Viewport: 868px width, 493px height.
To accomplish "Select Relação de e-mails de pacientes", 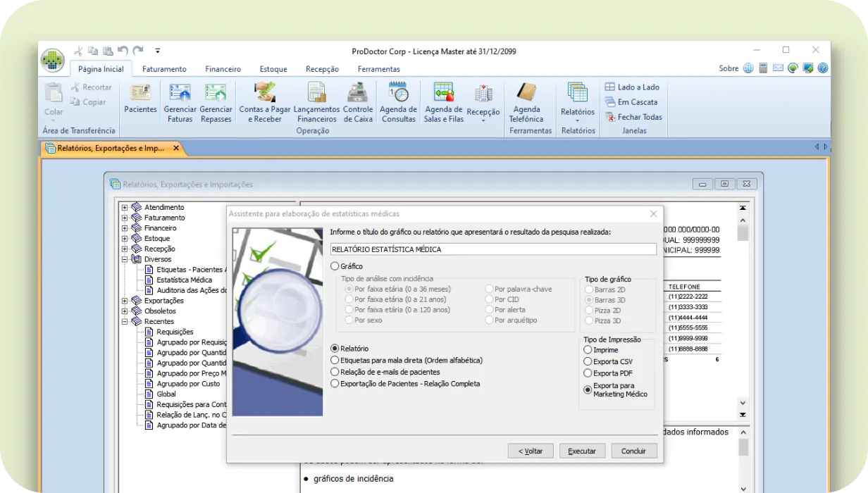I will click(x=335, y=372).
